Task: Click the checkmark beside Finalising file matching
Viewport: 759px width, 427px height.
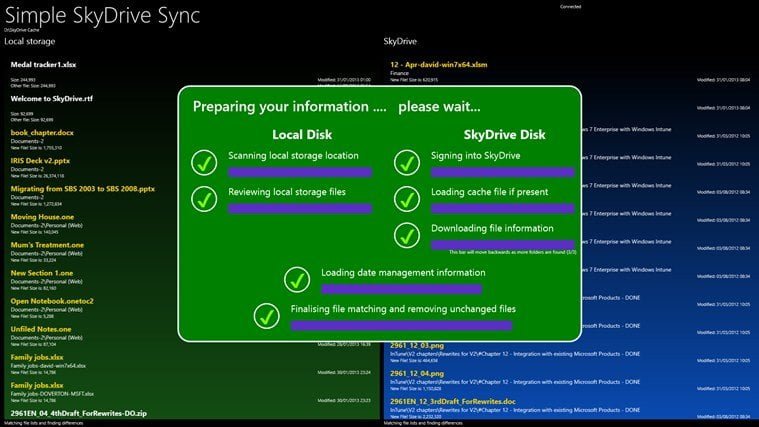Action: [266, 316]
